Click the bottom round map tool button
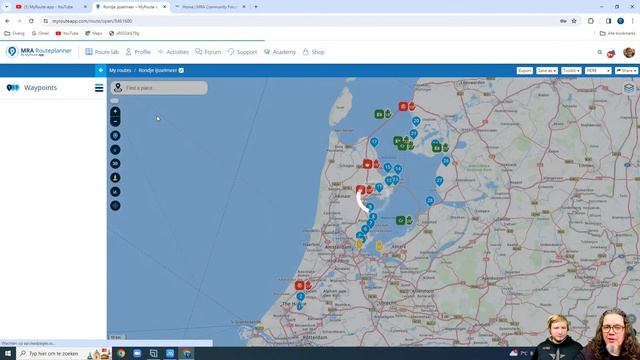The width and height of the screenshot is (640, 360). (115, 206)
